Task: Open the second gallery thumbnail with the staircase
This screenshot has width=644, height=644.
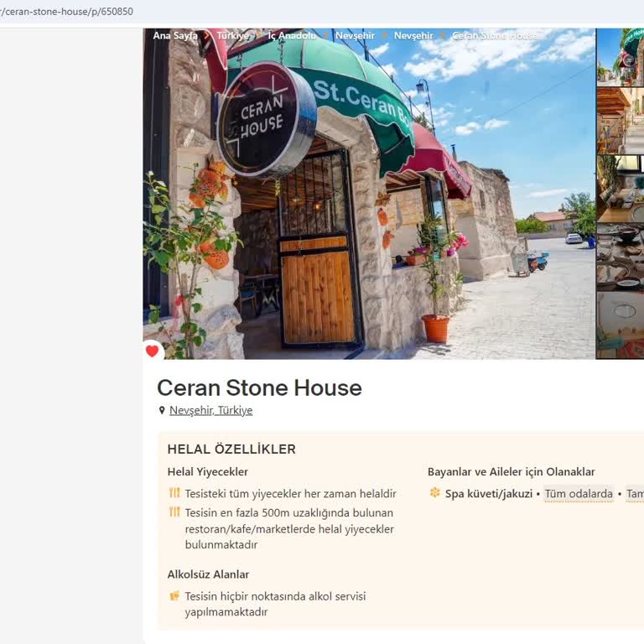Action: click(621, 121)
